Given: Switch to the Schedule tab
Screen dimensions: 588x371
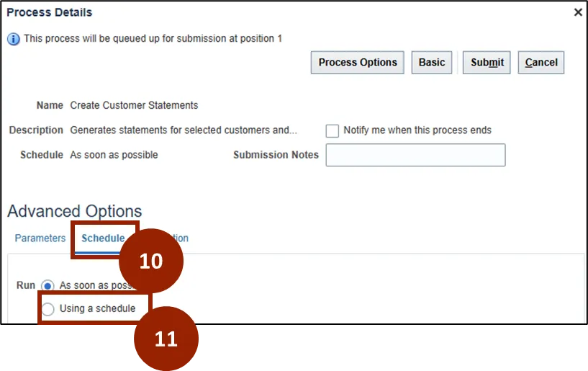Looking at the screenshot, I should pyautogui.click(x=103, y=238).
